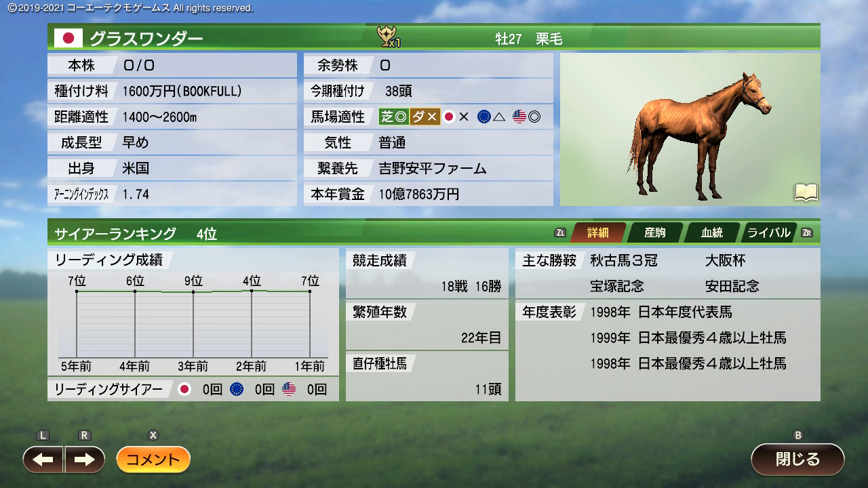868x488 pixels.
Task: Click the R button indicator
Action: tap(84, 435)
